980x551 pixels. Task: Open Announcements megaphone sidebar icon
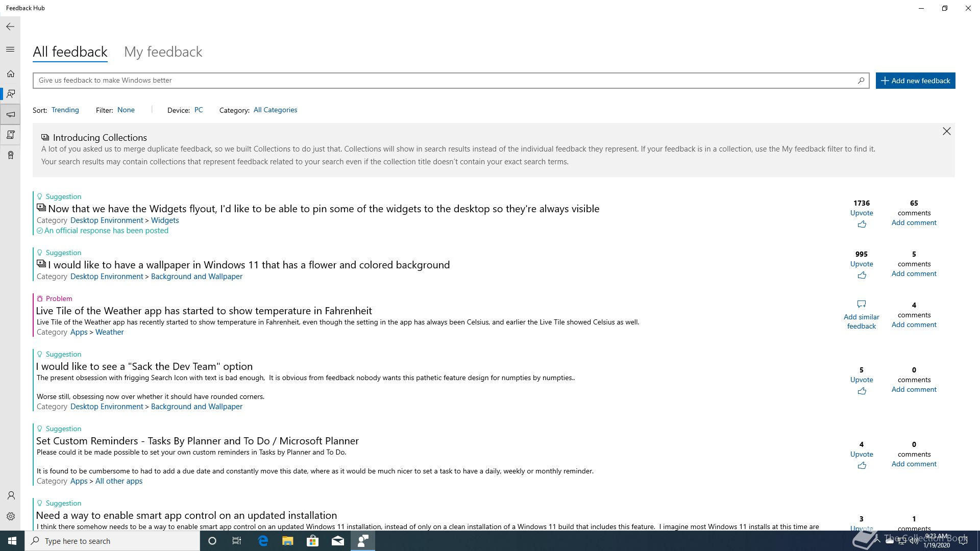10,114
